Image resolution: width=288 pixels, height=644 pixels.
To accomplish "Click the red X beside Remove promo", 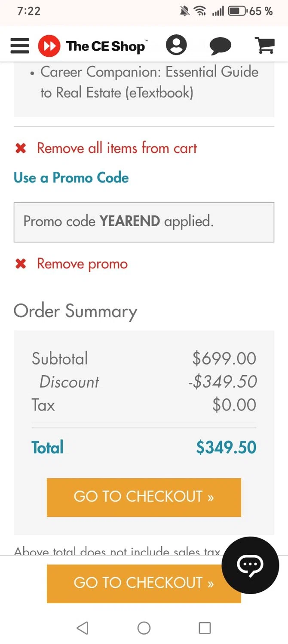I will tap(21, 264).
